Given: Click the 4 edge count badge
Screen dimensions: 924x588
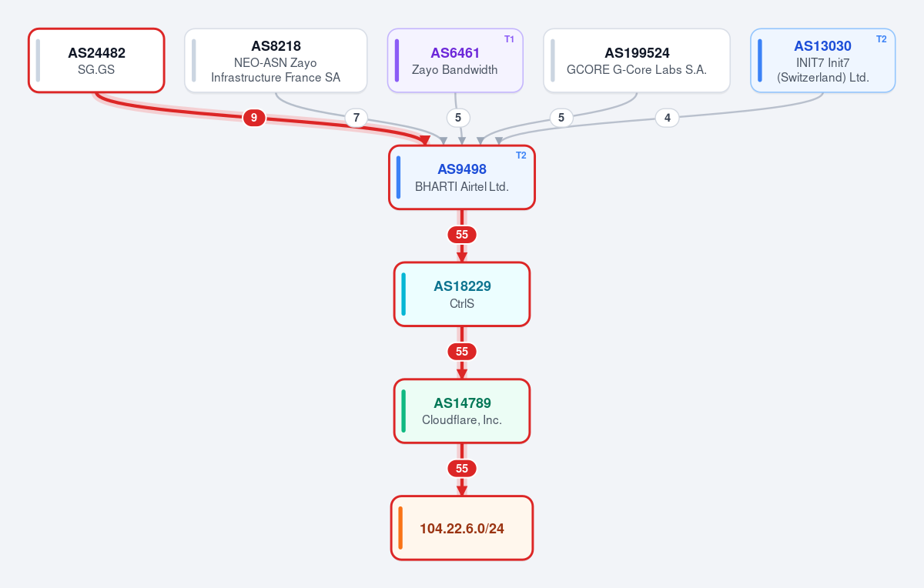Looking at the screenshot, I should tap(667, 118).
